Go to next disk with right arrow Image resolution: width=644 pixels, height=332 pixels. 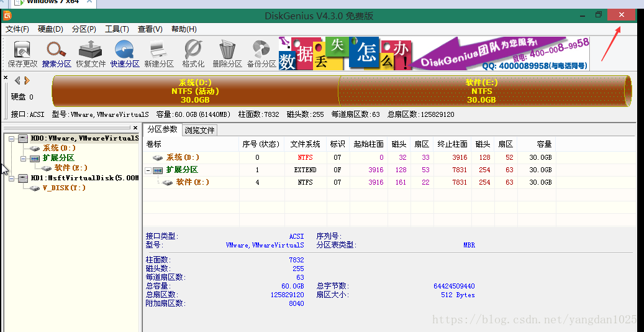pyautogui.click(x=27, y=80)
